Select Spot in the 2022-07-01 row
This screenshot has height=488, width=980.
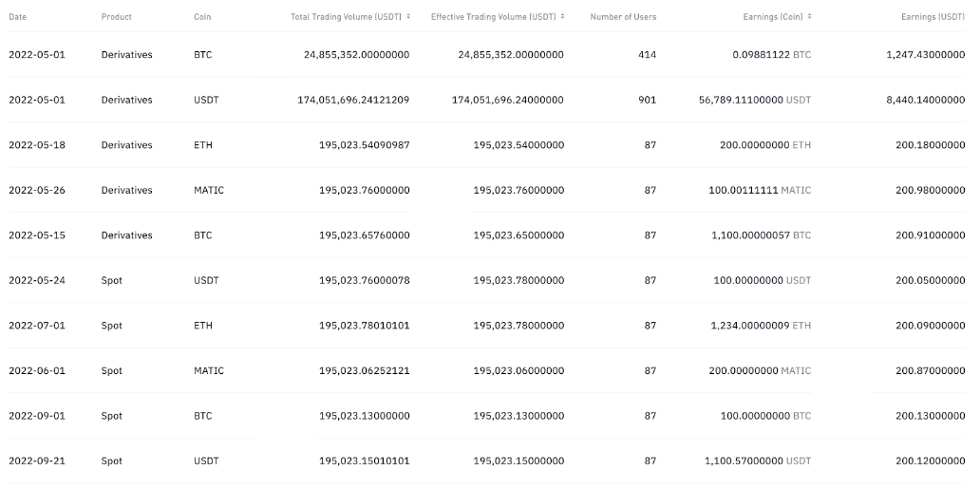[x=112, y=326]
